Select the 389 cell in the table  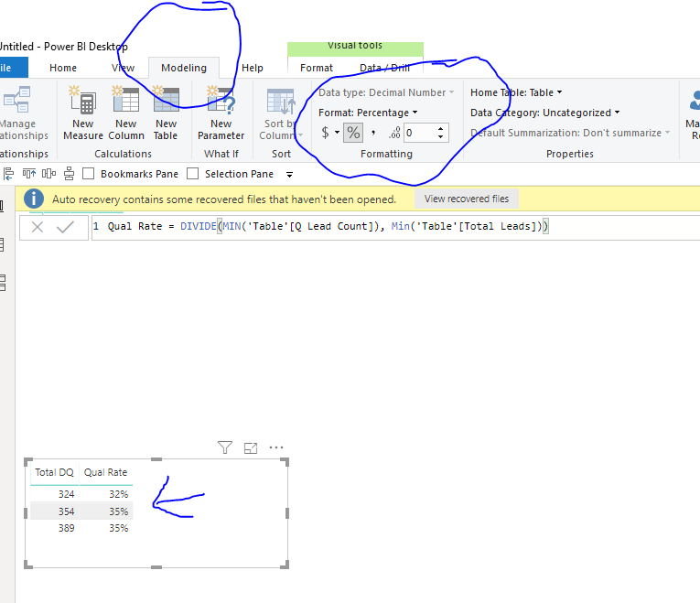(x=66, y=528)
